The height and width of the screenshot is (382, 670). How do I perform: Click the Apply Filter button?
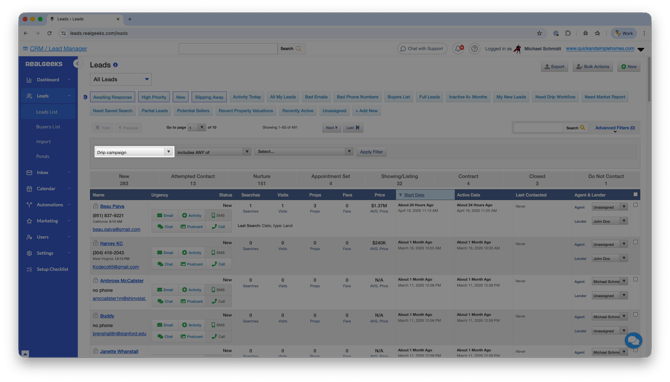371,152
